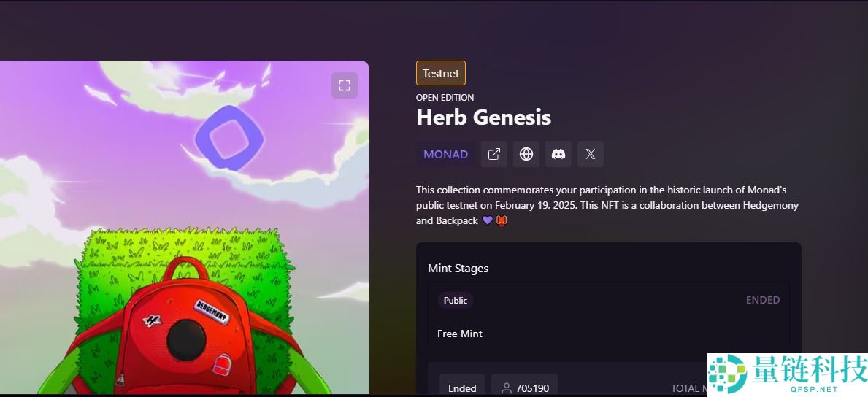868x397 pixels.
Task: Click the 量链科技 watermark logo
Action: tap(788, 374)
